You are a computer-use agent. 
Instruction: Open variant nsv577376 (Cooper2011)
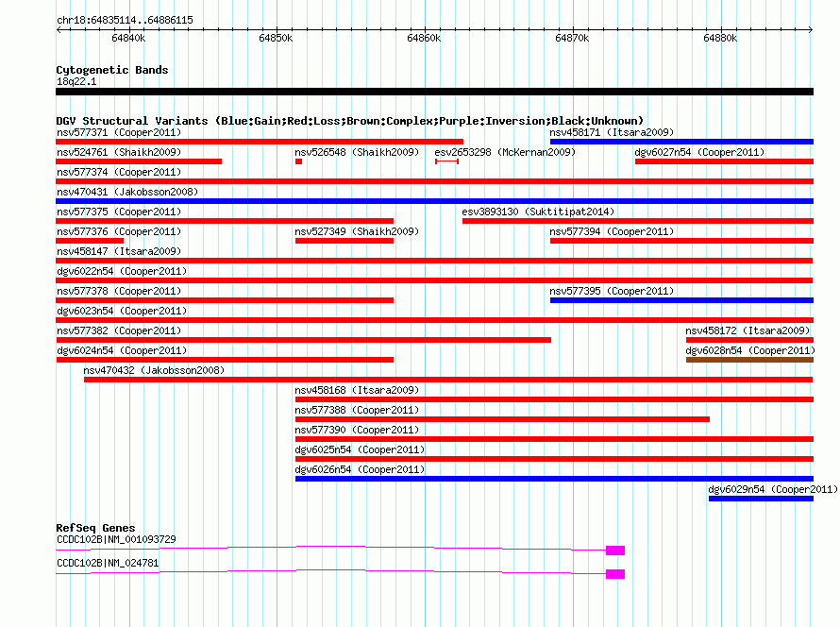(119, 231)
